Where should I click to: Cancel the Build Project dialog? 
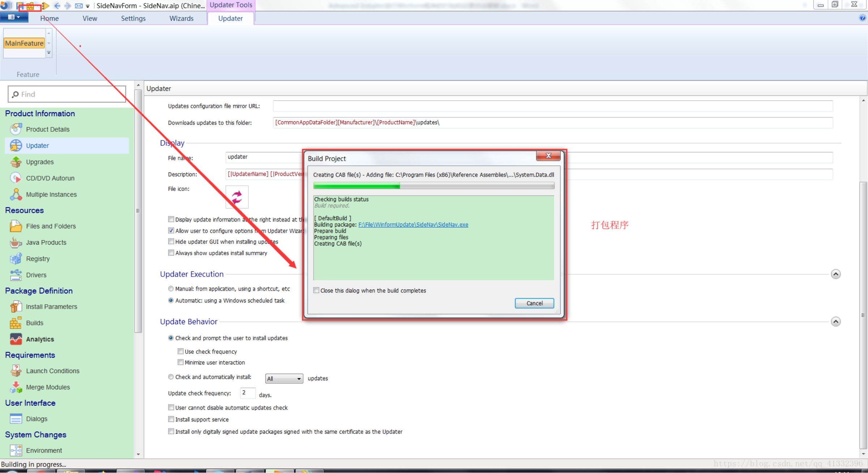(x=534, y=303)
